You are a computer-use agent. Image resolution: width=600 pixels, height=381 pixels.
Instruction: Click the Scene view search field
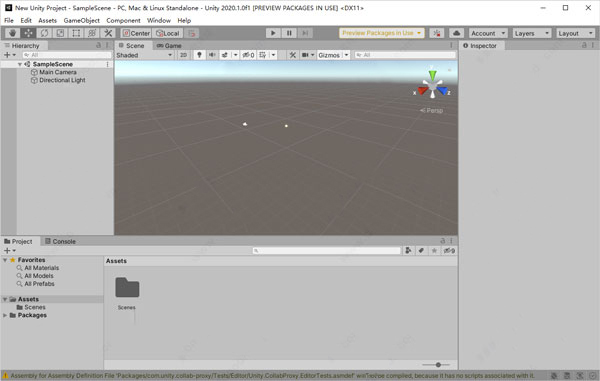pos(405,55)
